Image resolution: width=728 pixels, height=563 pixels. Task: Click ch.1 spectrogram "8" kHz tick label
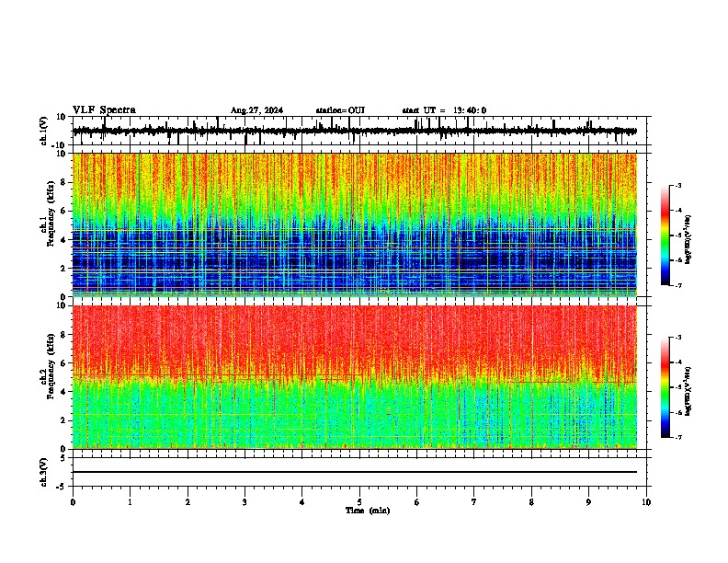point(63,182)
